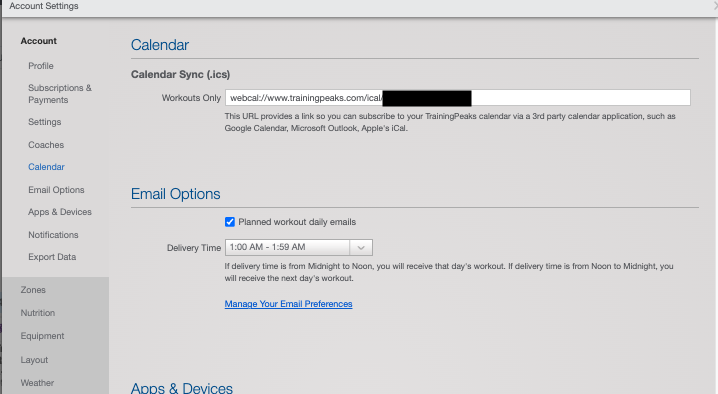The width and height of the screenshot is (718, 394).
Task: Go to Apps & Devices sidebar item
Action: coord(60,212)
